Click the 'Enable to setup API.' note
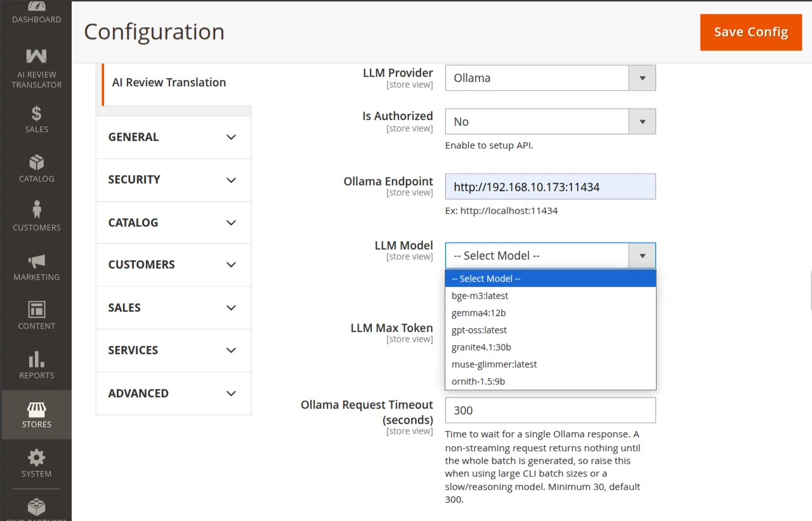Viewport: 812px width, 521px height. [489, 145]
